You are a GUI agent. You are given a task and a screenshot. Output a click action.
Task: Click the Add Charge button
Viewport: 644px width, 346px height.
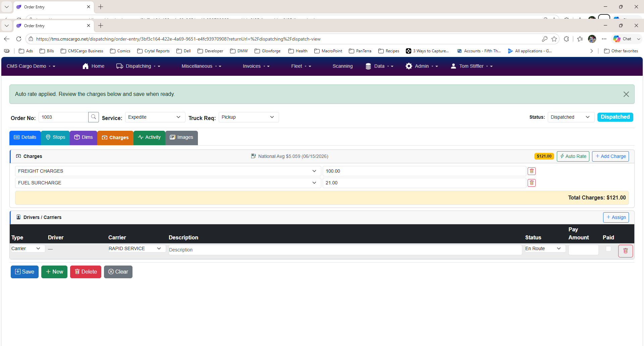point(610,156)
